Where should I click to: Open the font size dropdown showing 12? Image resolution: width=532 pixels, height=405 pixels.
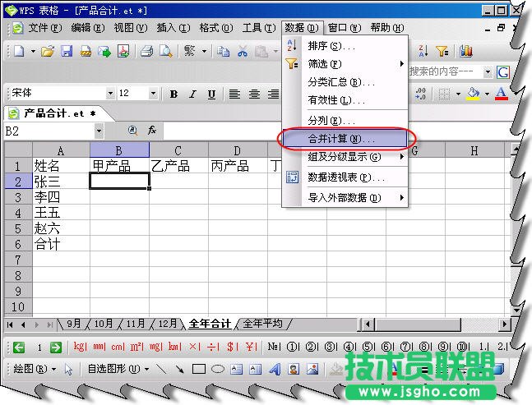[x=154, y=93]
